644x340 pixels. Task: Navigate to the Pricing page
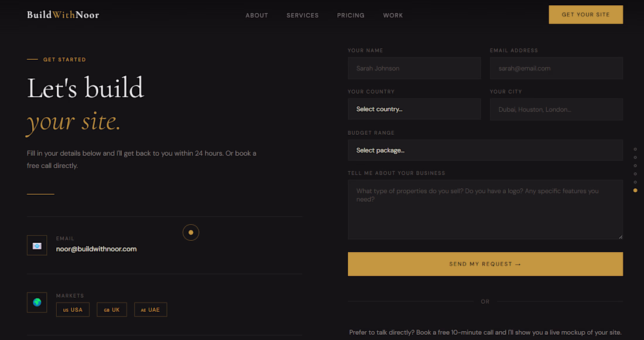pos(351,15)
